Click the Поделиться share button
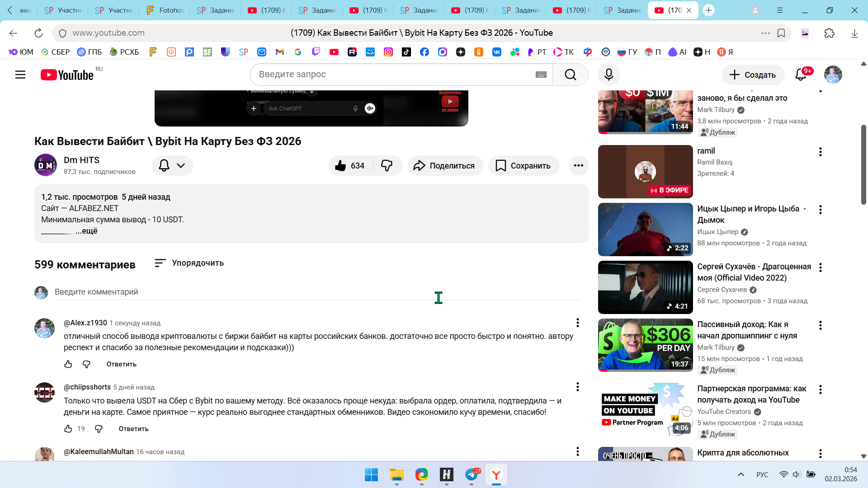 [445, 166]
